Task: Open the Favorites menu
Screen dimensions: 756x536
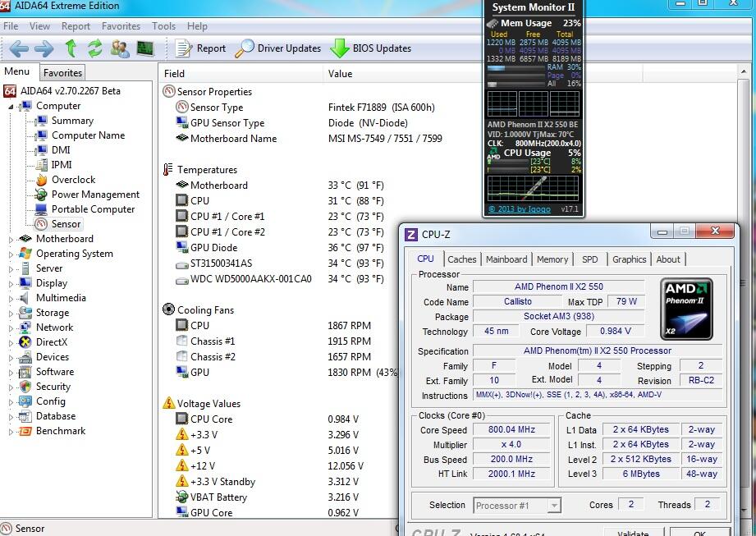Action: [x=121, y=26]
